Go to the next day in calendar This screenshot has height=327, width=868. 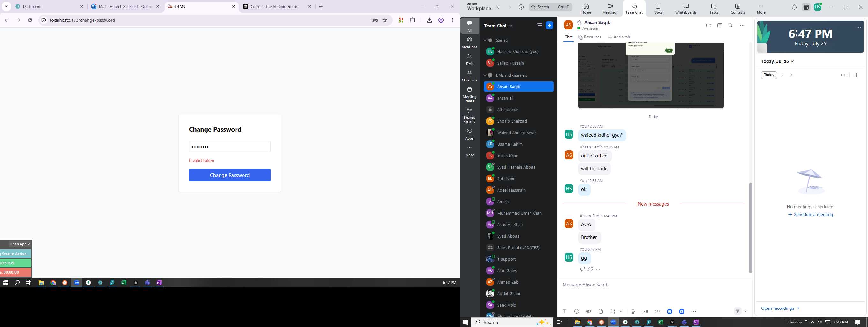(x=791, y=75)
